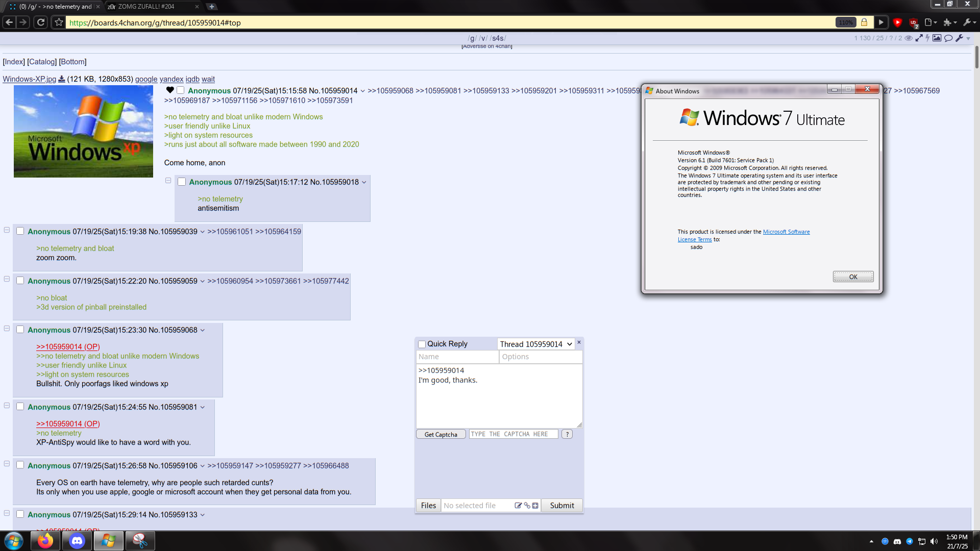Go to the /s4s/ board link

pos(498,38)
